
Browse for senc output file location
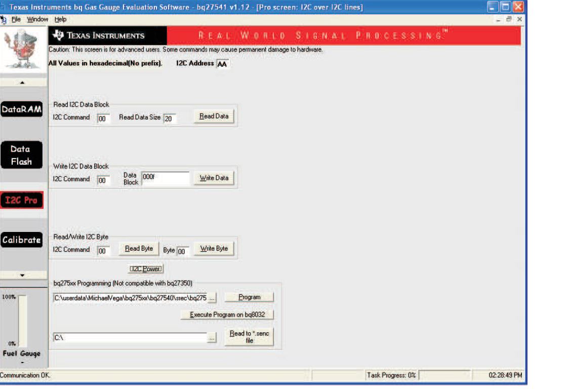(212, 338)
